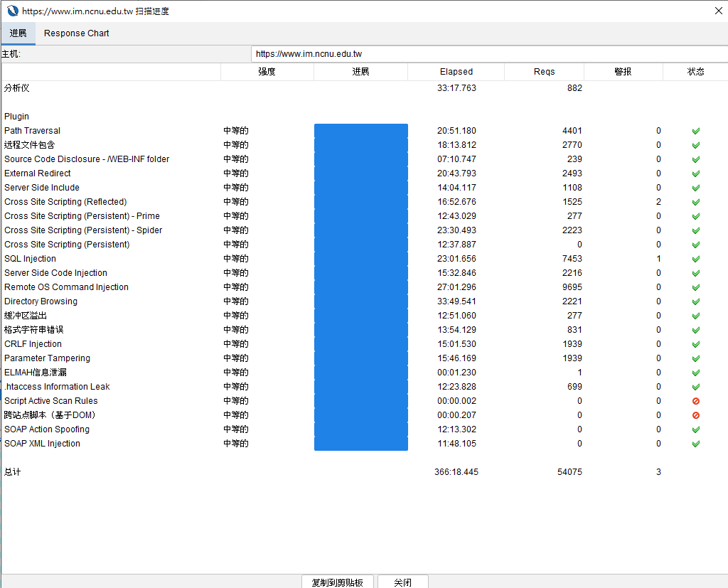This screenshot has width=728, height=588.
Task: Close the scan progress window
Action: point(718,11)
